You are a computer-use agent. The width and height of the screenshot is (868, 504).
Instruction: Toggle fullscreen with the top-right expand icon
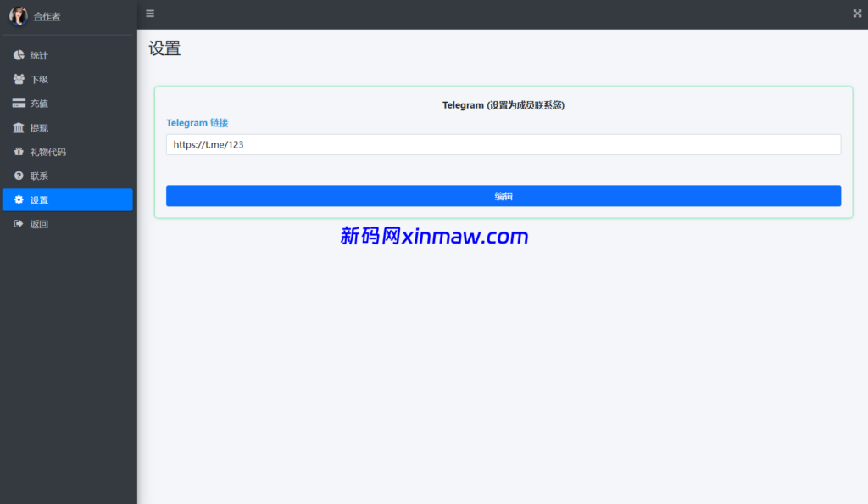pos(856,14)
